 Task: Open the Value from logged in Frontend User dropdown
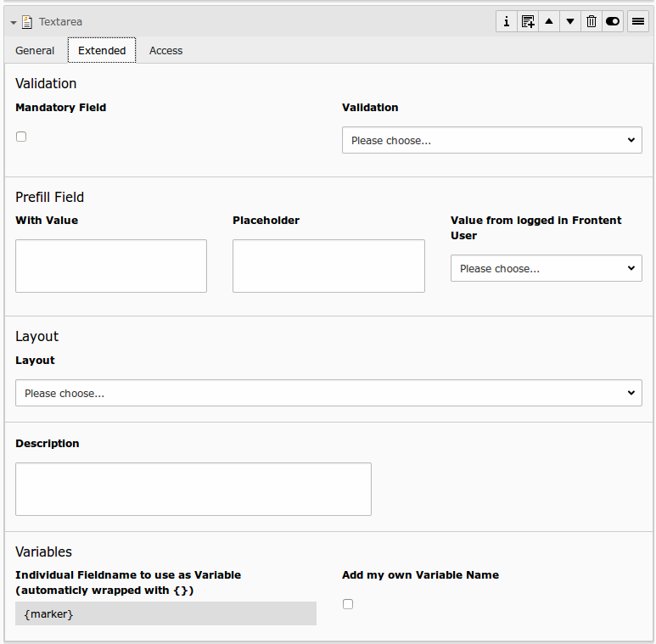[546, 268]
